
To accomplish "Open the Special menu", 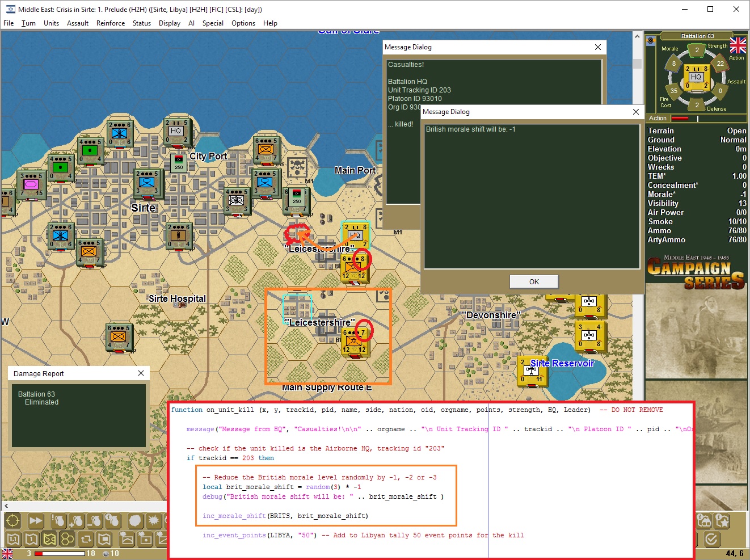I will 213,23.
